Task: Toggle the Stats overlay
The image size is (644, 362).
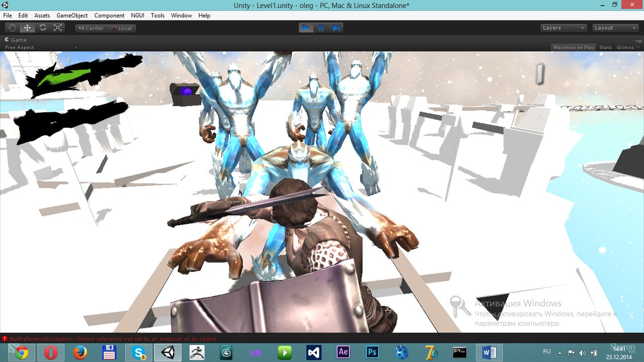Action: point(605,47)
